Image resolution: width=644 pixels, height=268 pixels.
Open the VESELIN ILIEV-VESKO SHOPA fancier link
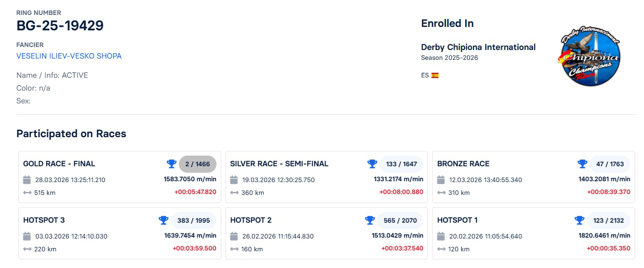69,56
